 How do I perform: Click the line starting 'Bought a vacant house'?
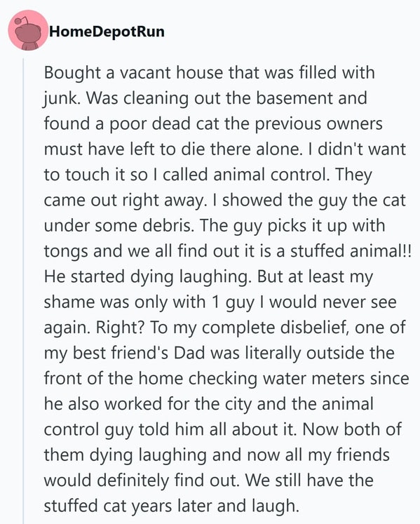coord(209,73)
